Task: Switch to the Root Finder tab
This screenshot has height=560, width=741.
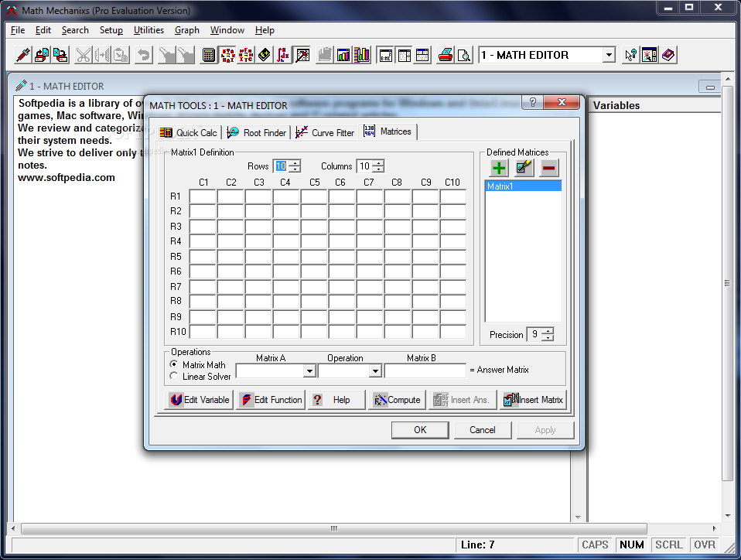Action: click(x=257, y=133)
